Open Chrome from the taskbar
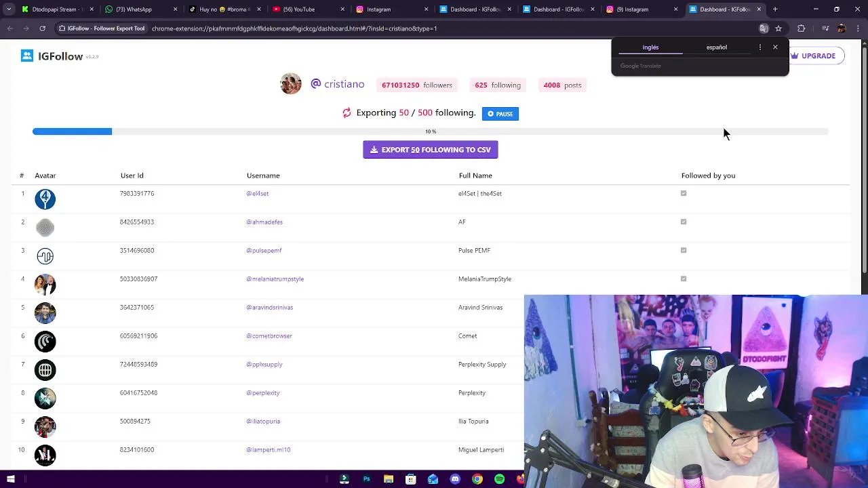868x488 pixels. click(477, 479)
